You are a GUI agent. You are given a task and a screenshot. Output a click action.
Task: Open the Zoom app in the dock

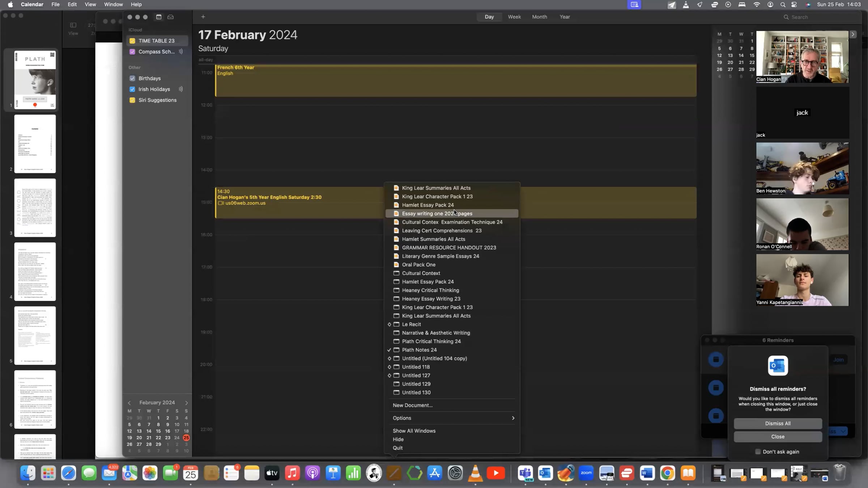(586, 473)
